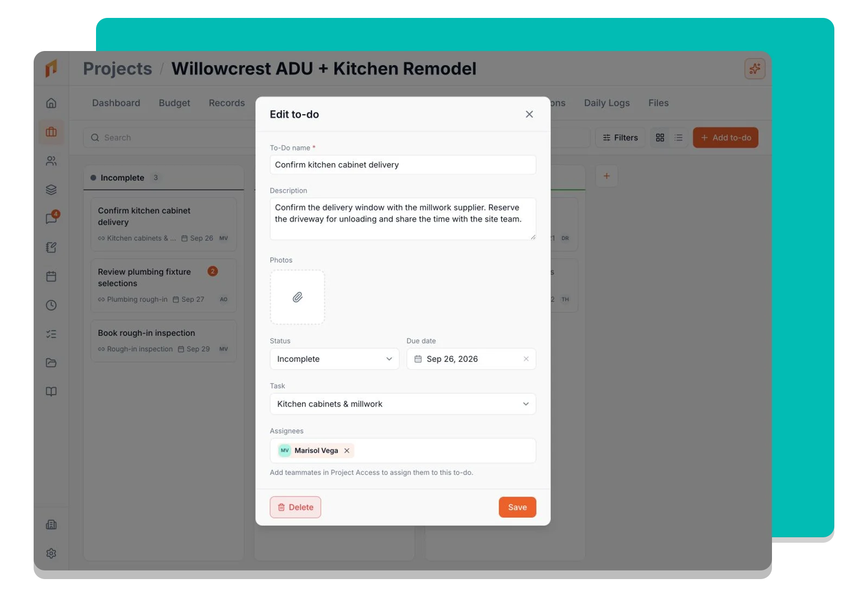Go to the Records tab

227,103
